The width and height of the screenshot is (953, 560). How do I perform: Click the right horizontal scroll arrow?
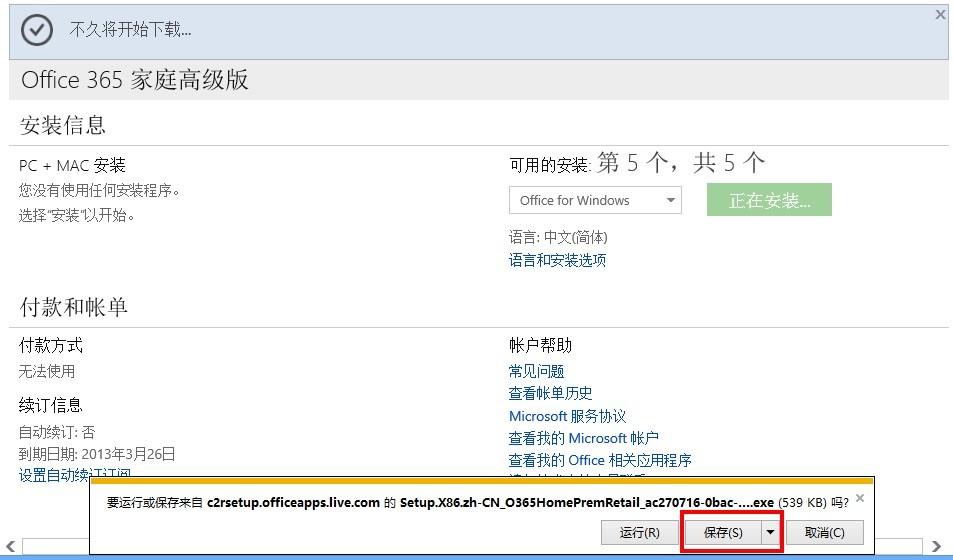[x=937, y=547]
